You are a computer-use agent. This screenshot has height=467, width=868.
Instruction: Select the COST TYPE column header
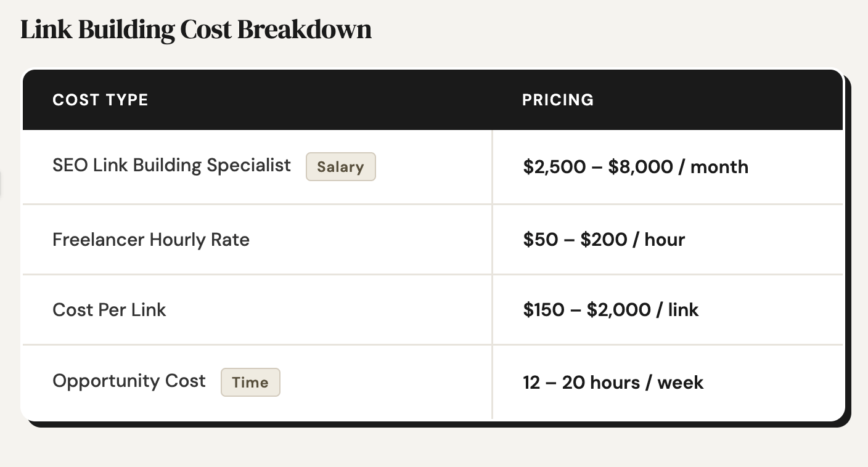(x=100, y=100)
